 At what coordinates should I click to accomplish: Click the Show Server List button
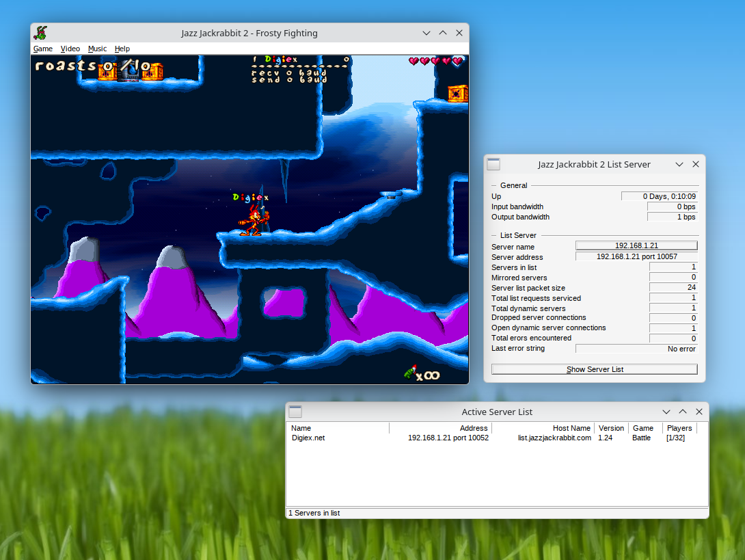point(595,369)
